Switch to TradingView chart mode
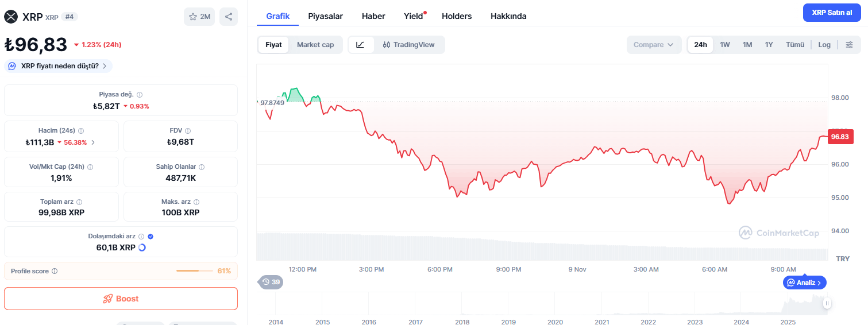Image resolution: width=868 pixels, height=325 pixels. tap(408, 45)
